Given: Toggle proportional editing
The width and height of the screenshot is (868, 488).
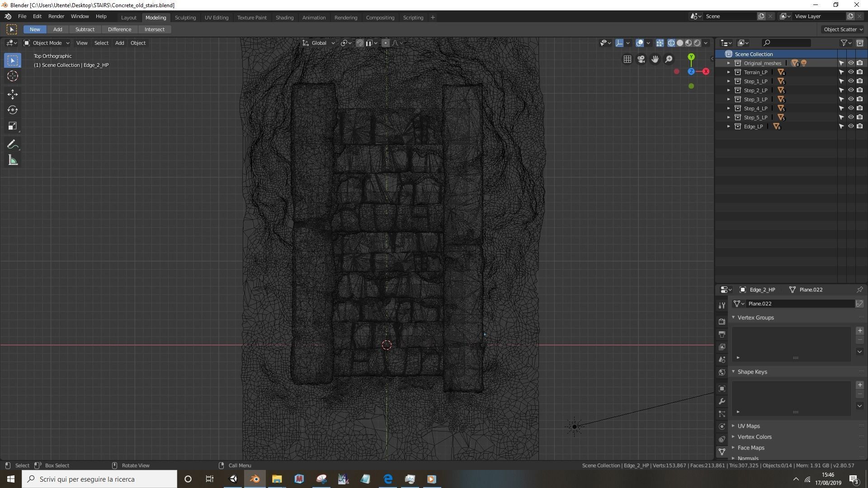Looking at the screenshot, I should (385, 43).
